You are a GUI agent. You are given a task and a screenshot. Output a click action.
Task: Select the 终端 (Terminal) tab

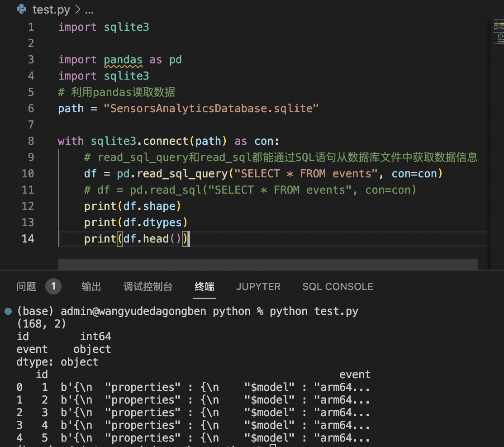pyautogui.click(x=204, y=286)
